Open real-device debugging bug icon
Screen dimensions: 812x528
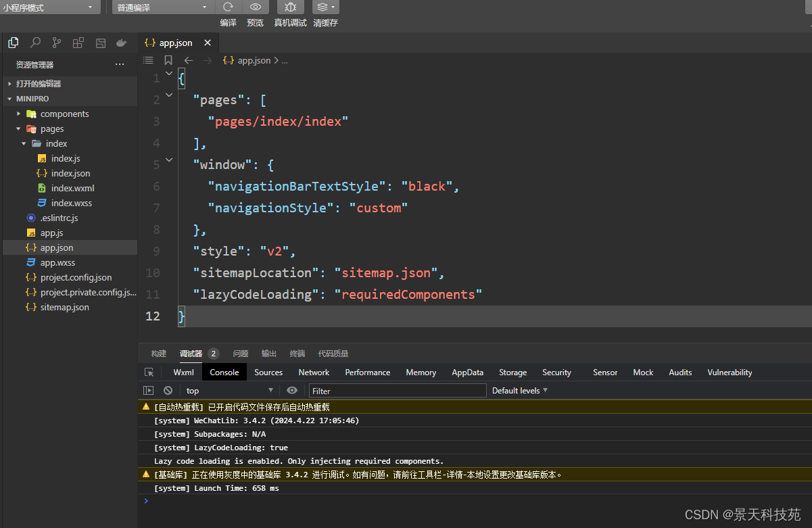coord(290,7)
